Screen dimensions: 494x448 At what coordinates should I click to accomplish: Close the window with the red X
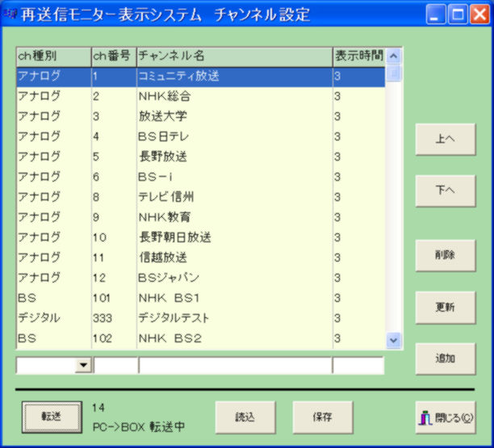tap(479, 15)
